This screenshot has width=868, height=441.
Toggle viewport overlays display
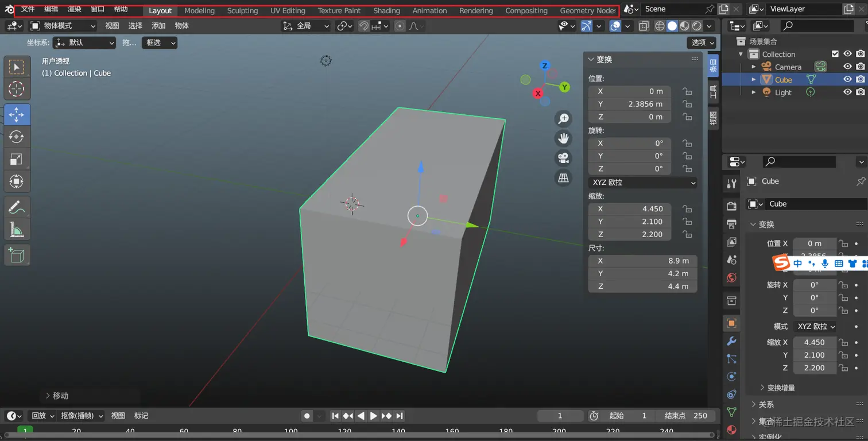615,26
